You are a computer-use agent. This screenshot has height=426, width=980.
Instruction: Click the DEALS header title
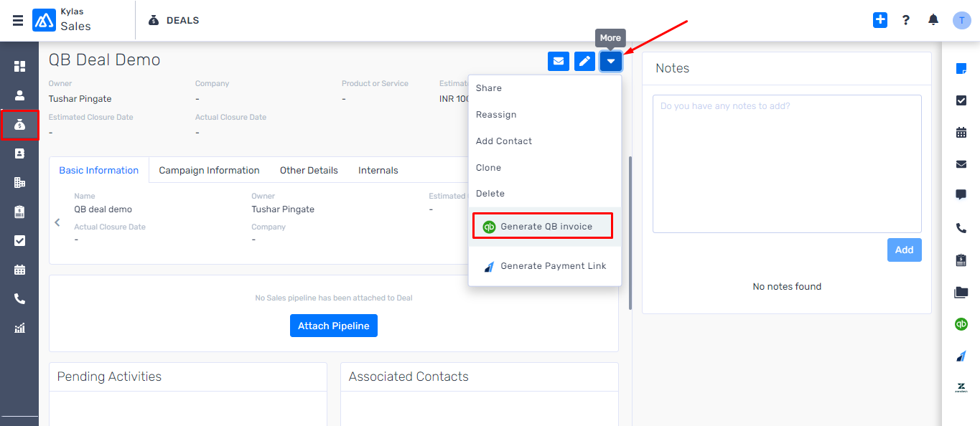pyautogui.click(x=183, y=21)
